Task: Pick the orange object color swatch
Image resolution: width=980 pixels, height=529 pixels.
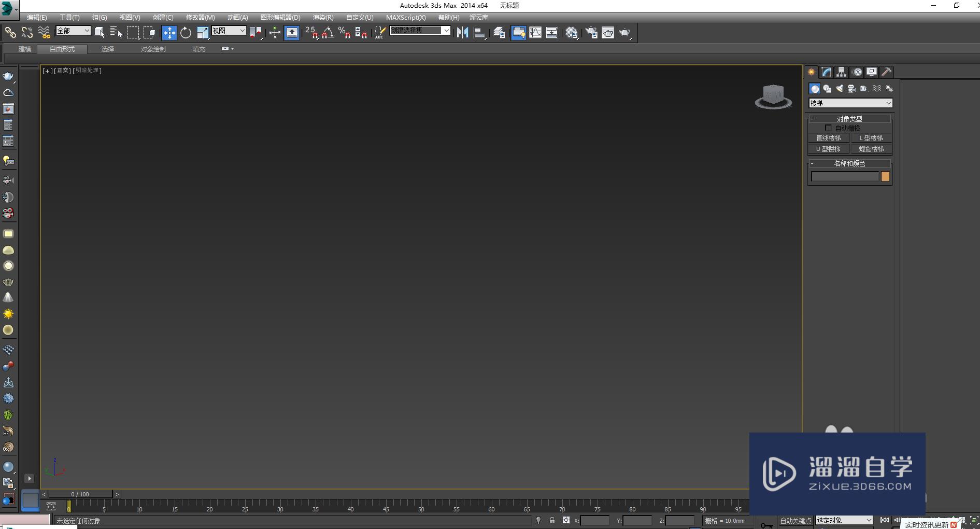Action: tap(885, 177)
